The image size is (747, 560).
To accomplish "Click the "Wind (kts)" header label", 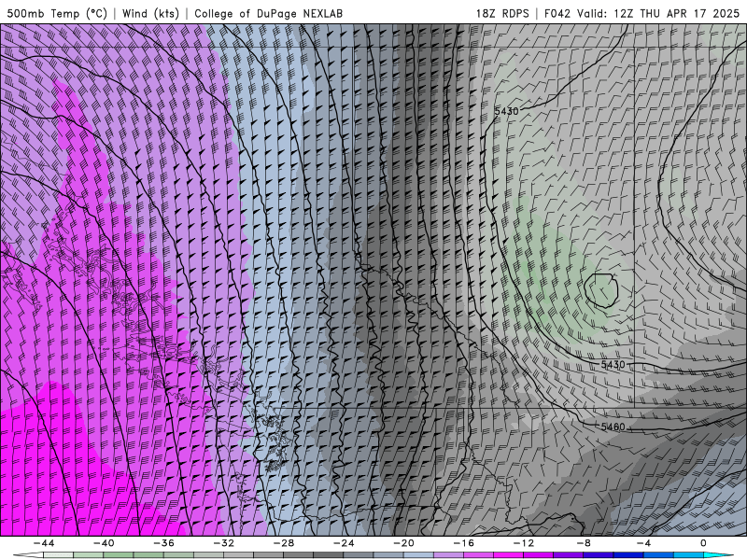I will 150,13.
